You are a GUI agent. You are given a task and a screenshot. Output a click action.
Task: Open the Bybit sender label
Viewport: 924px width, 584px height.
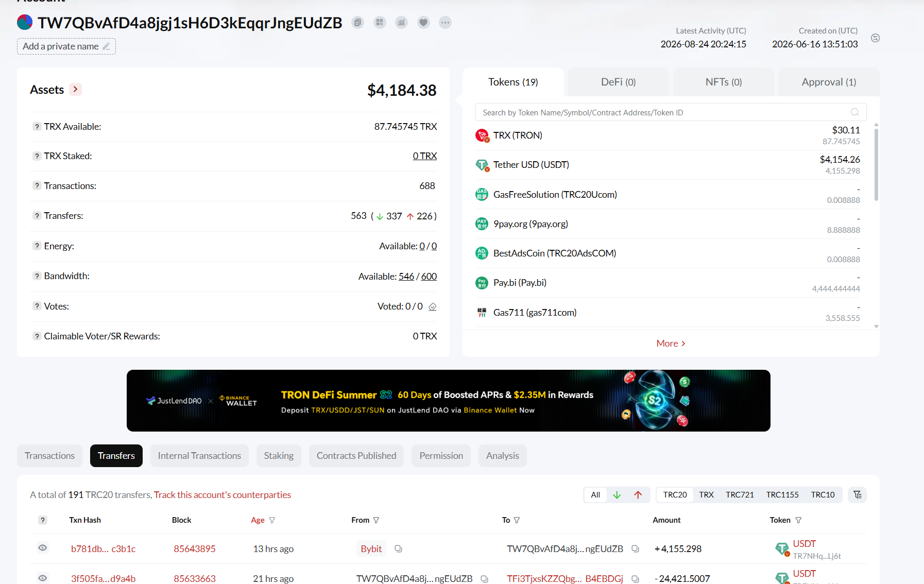(x=371, y=549)
